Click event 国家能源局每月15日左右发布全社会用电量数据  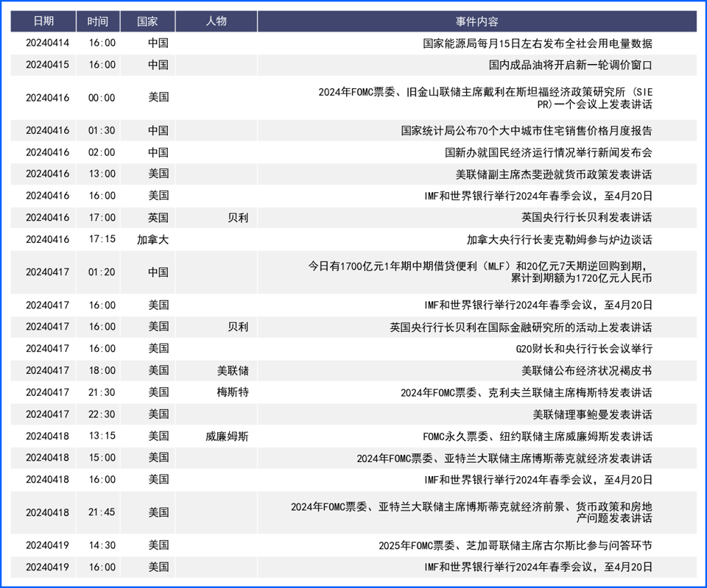[x=538, y=43]
